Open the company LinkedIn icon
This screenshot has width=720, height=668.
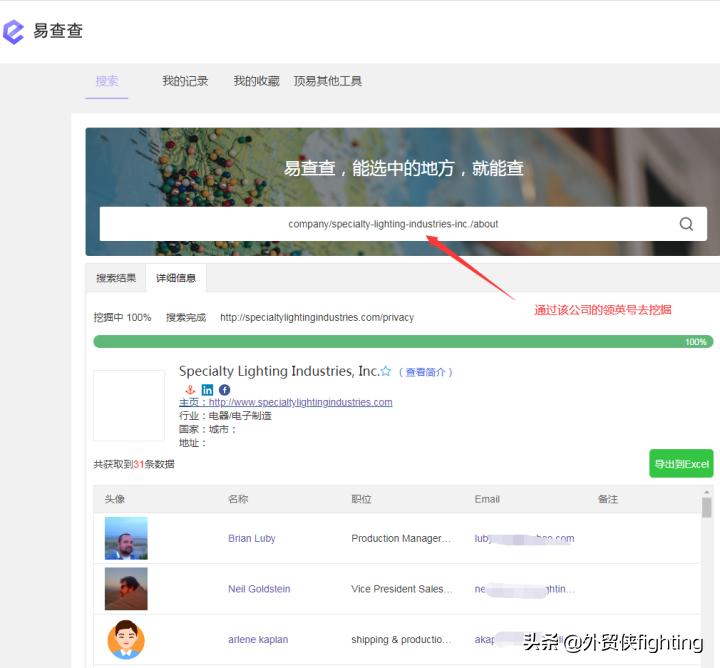(208, 390)
